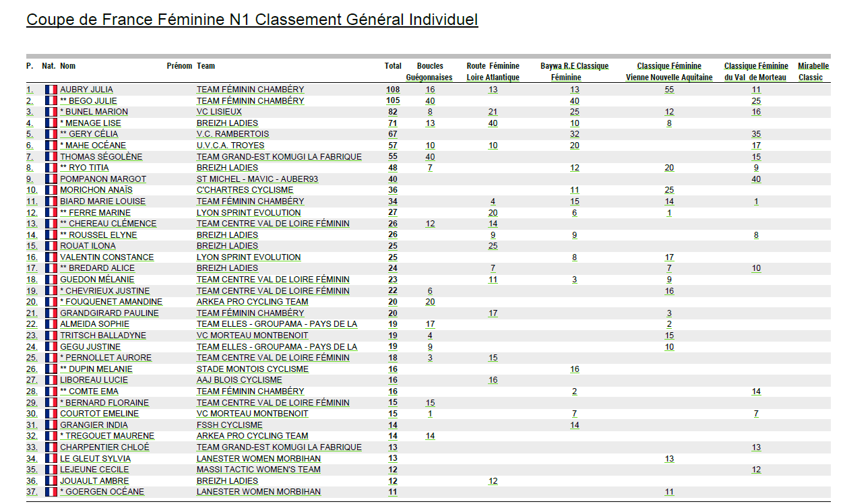Click the Coupe de France Féminine N1 title
Screen dimensions: 845x504
pyautogui.click(x=252, y=20)
